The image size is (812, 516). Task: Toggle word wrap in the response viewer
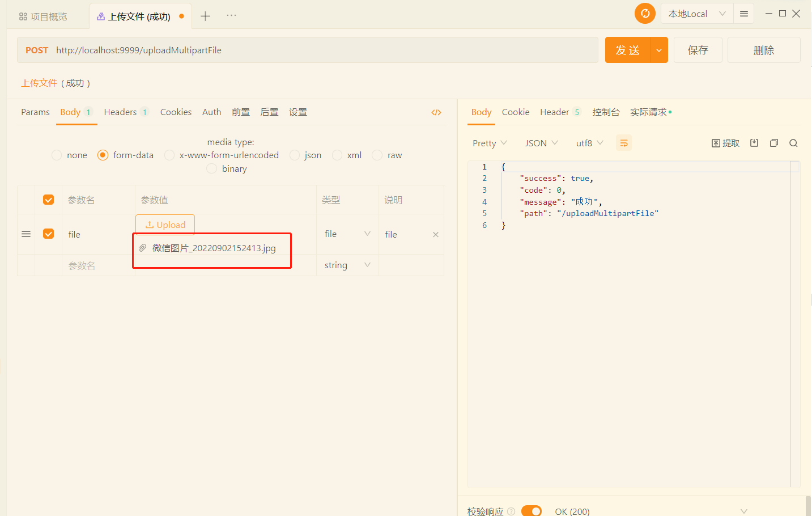[623, 142]
